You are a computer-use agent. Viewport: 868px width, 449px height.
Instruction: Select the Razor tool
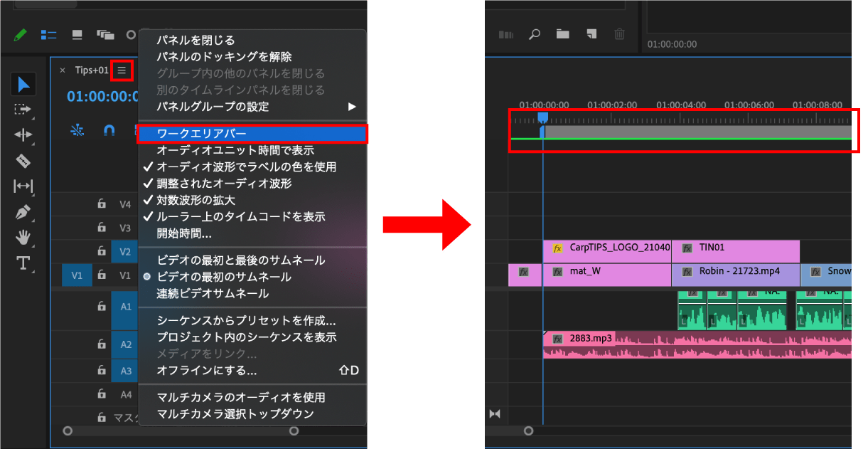[x=23, y=161]
